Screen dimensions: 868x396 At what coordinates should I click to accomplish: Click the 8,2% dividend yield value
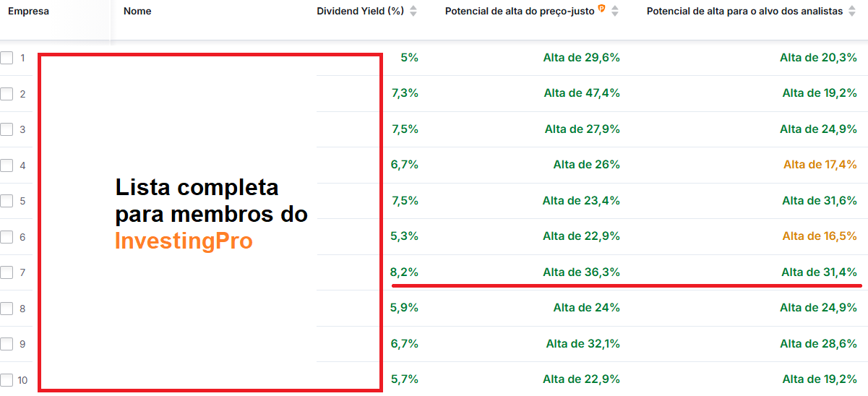point(405,272)
